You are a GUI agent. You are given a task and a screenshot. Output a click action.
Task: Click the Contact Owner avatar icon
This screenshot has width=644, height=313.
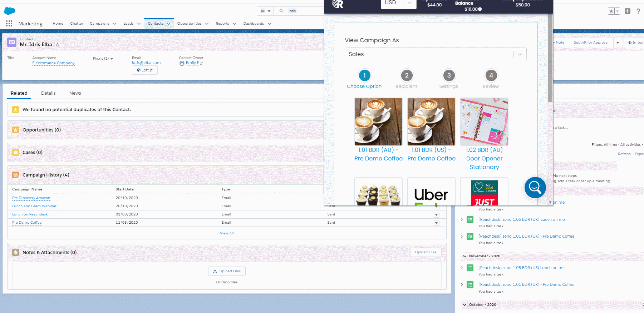[182, 63]
